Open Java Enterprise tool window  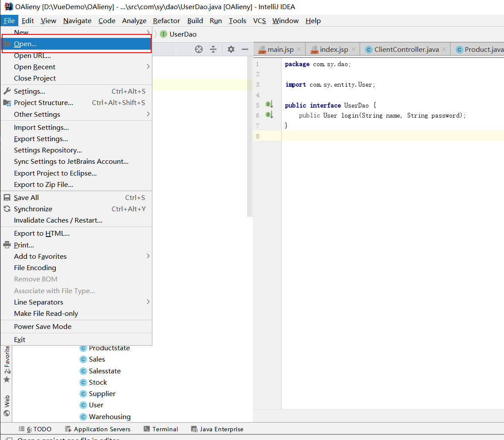coord(217,429)
